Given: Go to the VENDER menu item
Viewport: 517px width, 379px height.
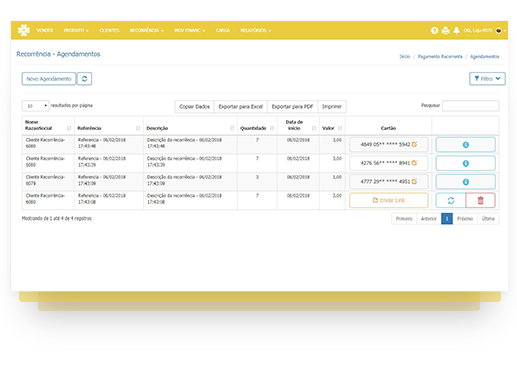Looking at the screenshot, I should 45,30.
